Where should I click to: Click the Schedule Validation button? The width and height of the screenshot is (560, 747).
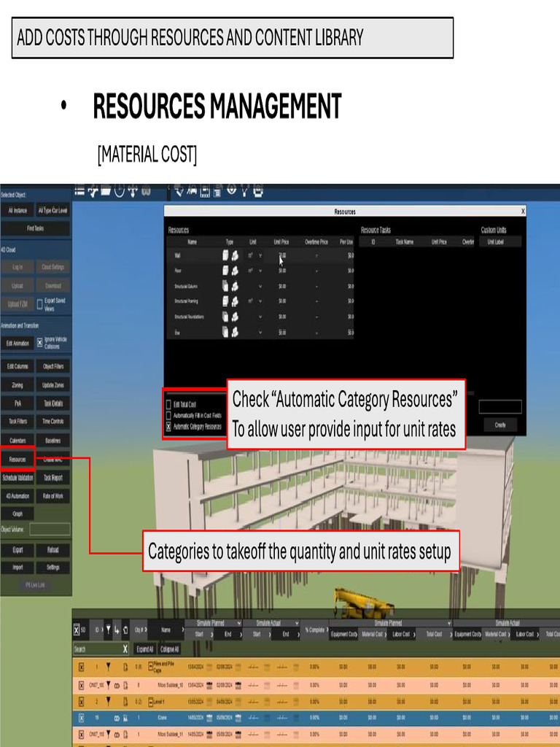17,477
